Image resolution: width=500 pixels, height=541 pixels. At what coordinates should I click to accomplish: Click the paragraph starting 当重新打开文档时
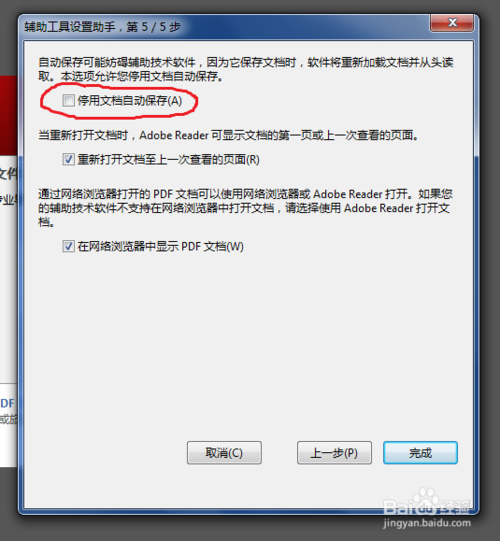(x=228, y=135)
